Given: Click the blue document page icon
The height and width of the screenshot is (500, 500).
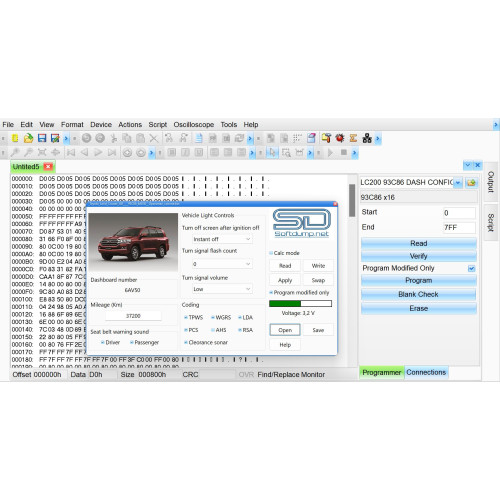Looking at the screenshot, I should tap(199, 138).
